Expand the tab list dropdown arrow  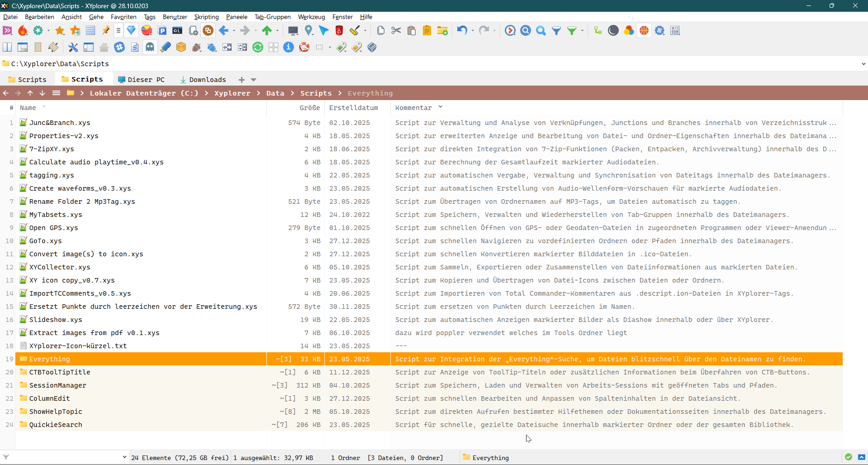click(x=254, y=80)
